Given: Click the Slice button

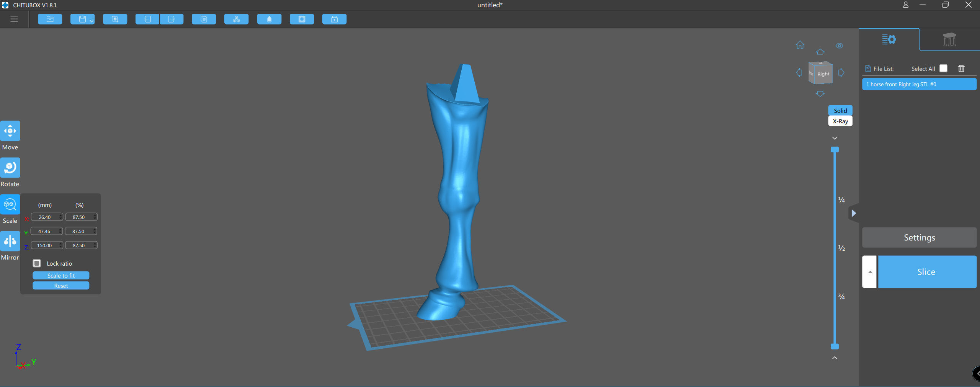Looking at the screenshot, I should (927, 272).
